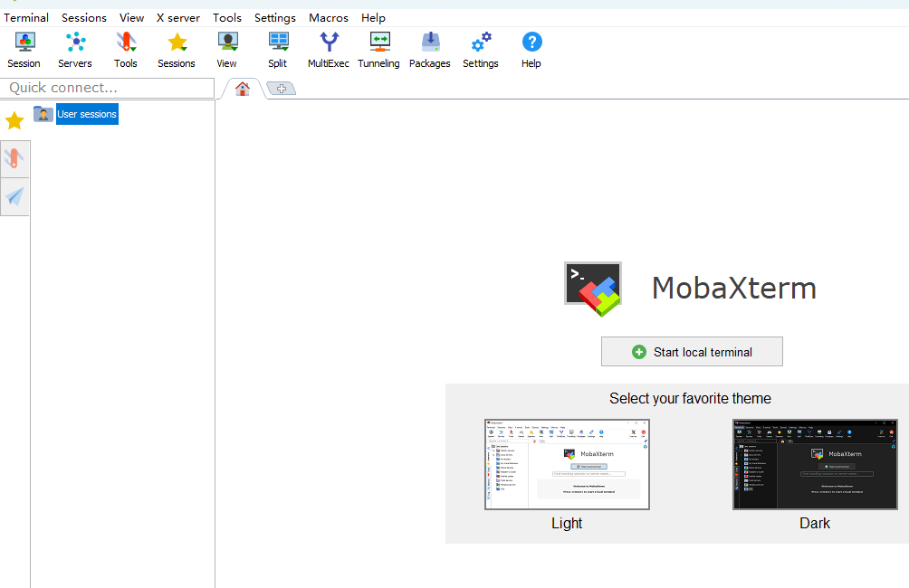Click into the Quick connect field
The width and height of the screenshot is (909, 588).
pos(107,88)
